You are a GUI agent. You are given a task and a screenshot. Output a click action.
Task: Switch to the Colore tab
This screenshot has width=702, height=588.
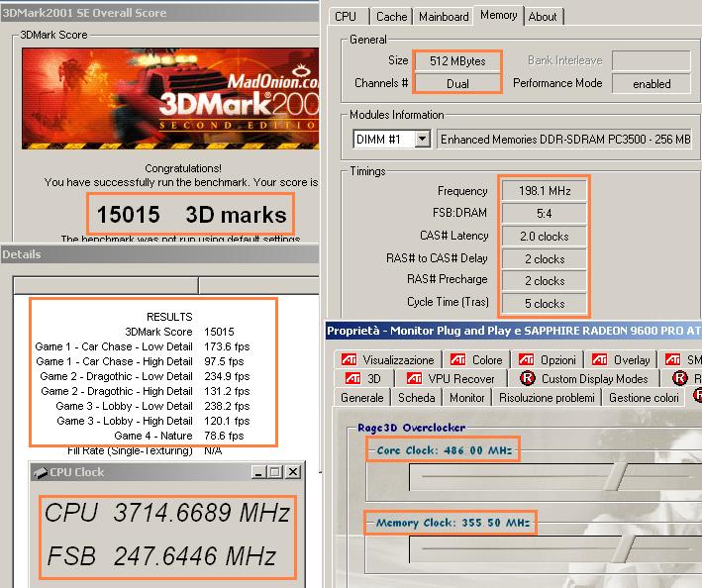(476, 359)
